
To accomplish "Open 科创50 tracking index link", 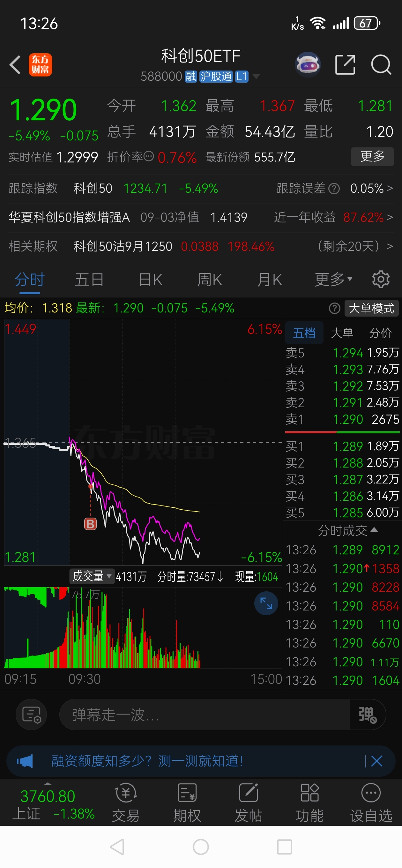I will pyautogui.click(x=93, y=188).
